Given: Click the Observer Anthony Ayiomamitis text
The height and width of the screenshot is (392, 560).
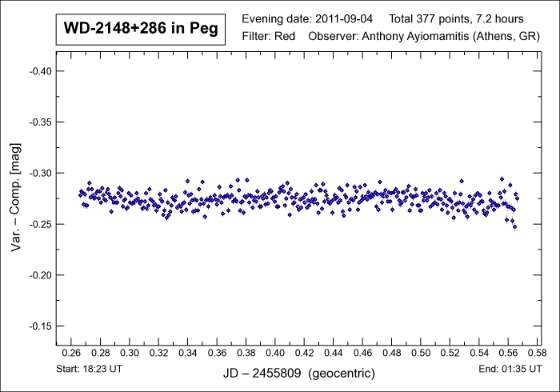Looking at the screenshot, I should pos(418,36).
